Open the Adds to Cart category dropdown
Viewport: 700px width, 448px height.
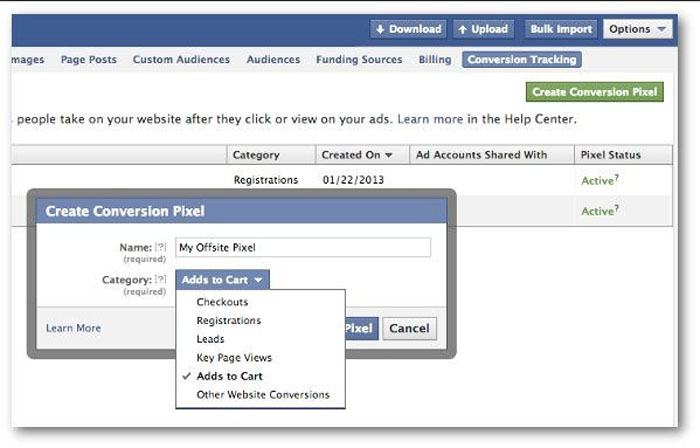(x=225, y=280)
